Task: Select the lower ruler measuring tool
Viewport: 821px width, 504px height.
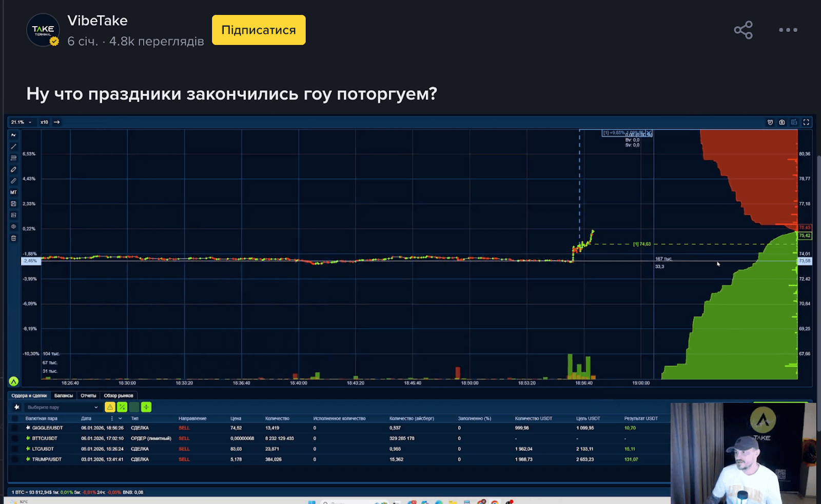Action: pos(14,181)
